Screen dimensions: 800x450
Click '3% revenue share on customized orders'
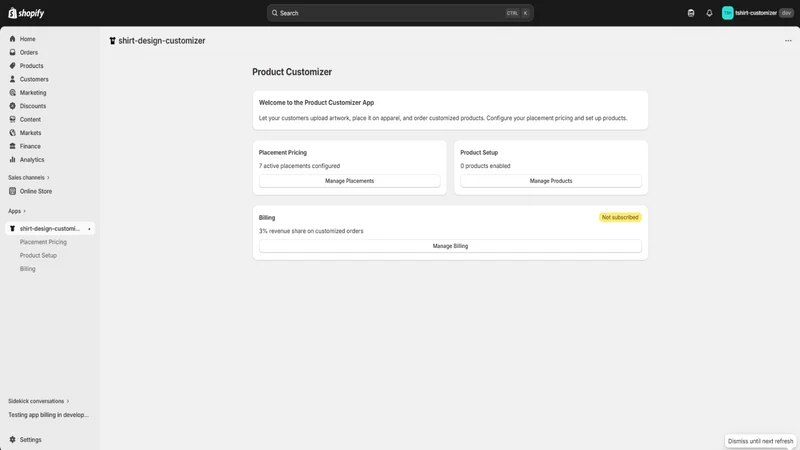click(311, 231)
